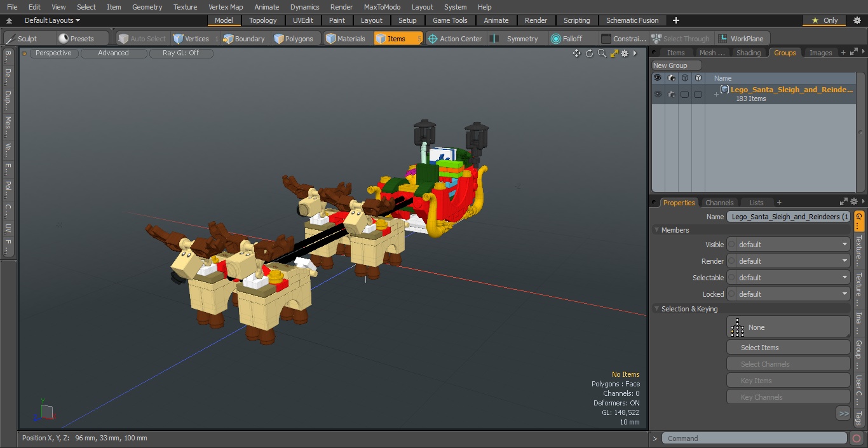Open the Visible default dropdown
This screenshot has height=448, width=868.
click(788, 245)
